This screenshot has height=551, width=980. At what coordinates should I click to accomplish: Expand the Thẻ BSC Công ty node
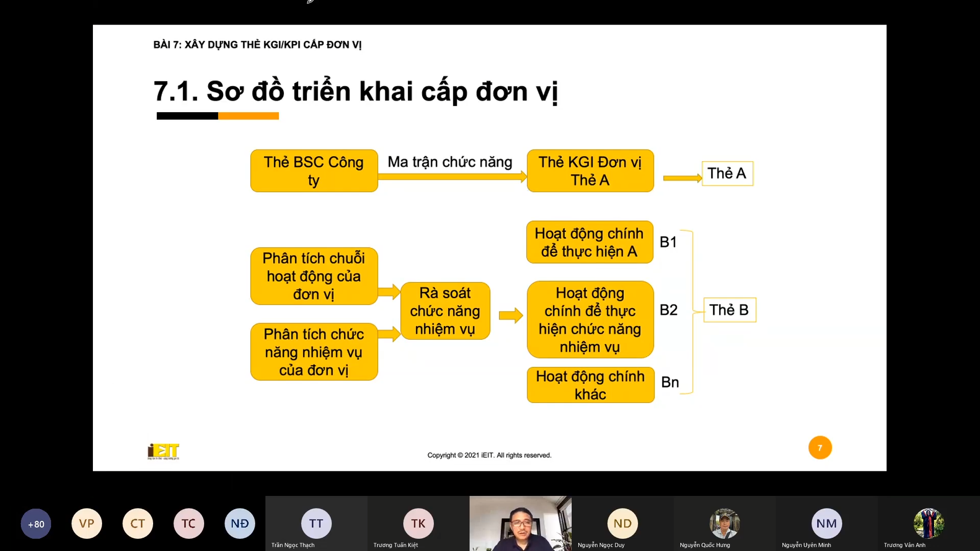[314, 170]
